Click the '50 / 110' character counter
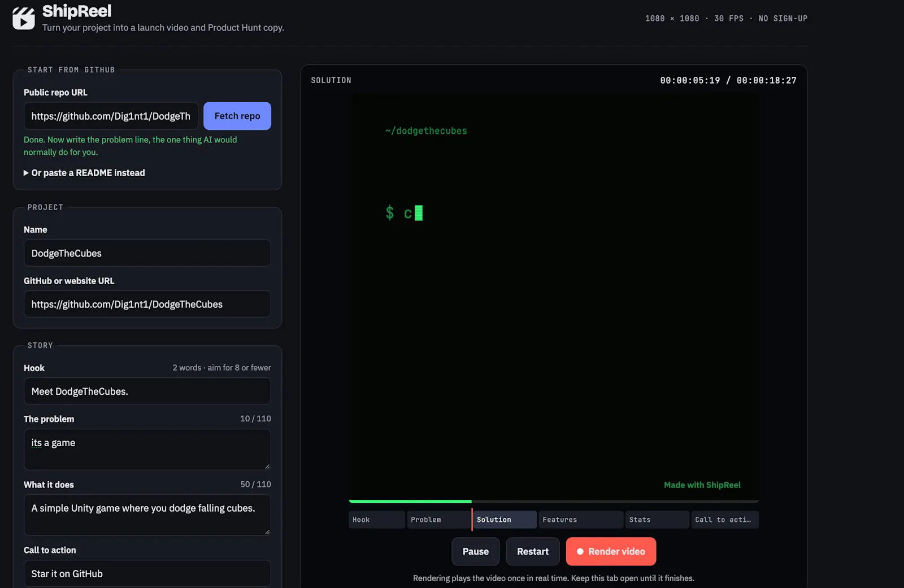 (x=255, y=484)
